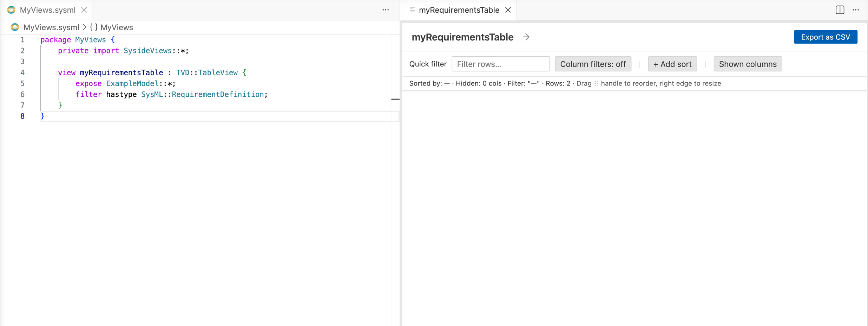868x326 pixels.
Task: Click the Hidden: 0 cols status text
Action: (x=479, y=83)
